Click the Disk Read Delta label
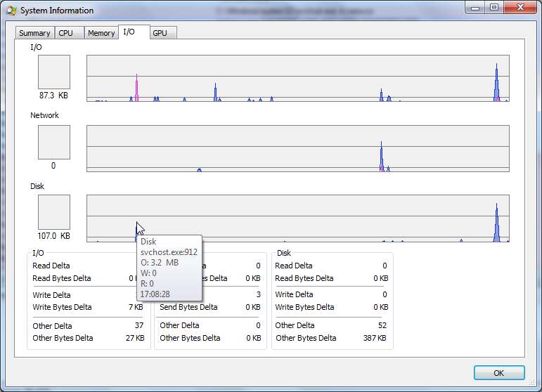This screenshot has width=542, height=392. (294, 266)
